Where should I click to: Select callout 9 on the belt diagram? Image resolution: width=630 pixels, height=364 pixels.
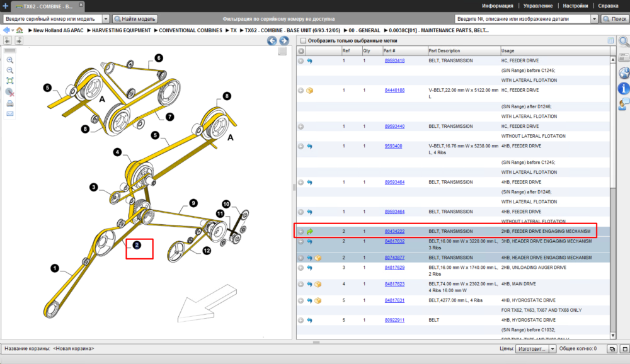(193, 203)
